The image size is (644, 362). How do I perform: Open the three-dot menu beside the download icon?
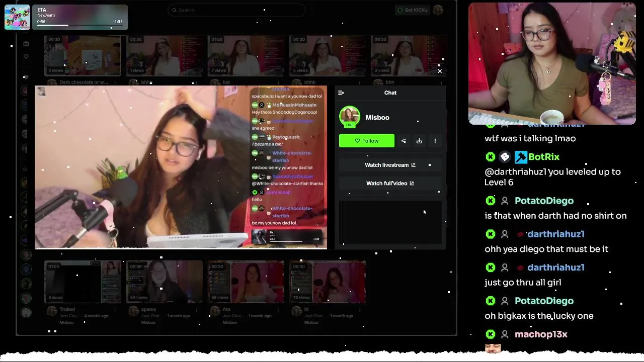(435, 141)
